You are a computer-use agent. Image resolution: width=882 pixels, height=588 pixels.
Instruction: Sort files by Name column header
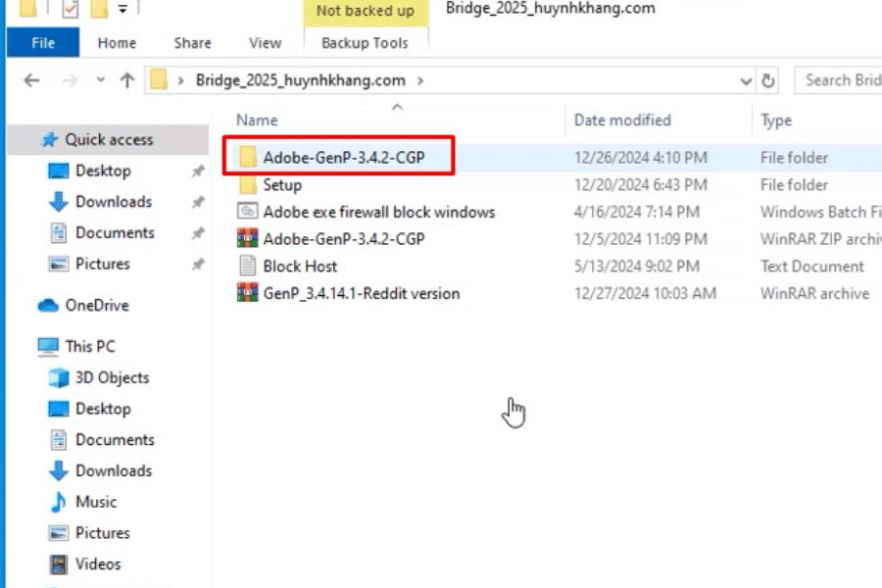(x=258, y=121)
